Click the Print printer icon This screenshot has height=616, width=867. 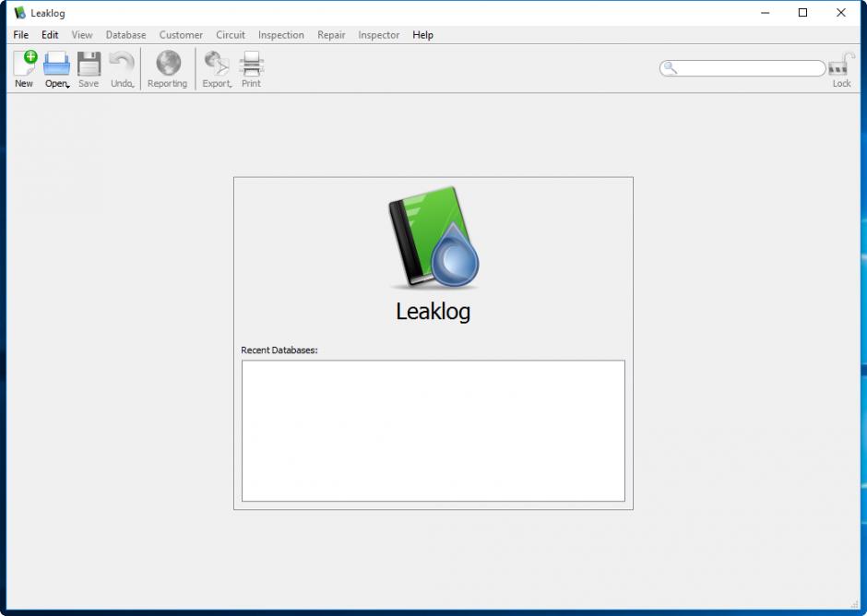[251, 63]
